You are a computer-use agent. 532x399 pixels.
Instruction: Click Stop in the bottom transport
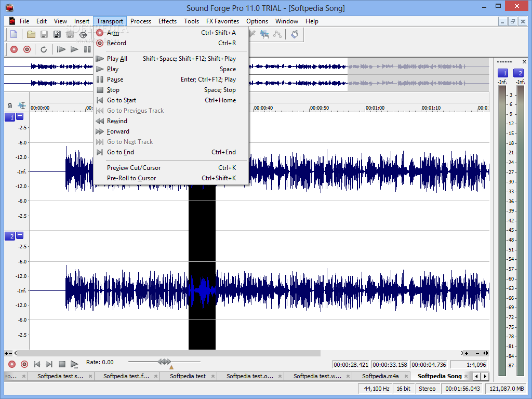[x=62, y=364]
